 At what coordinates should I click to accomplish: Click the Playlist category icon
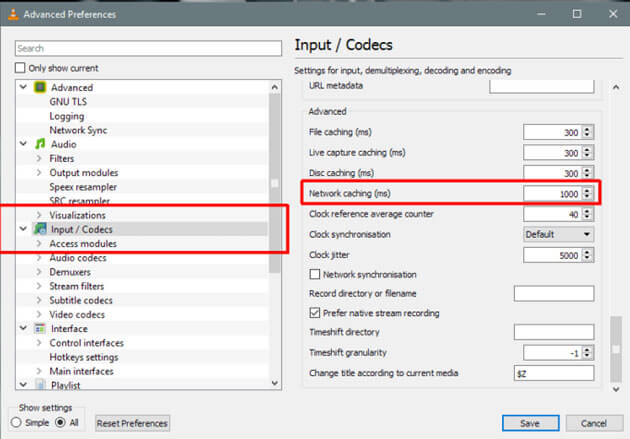(x=40, y=384)
